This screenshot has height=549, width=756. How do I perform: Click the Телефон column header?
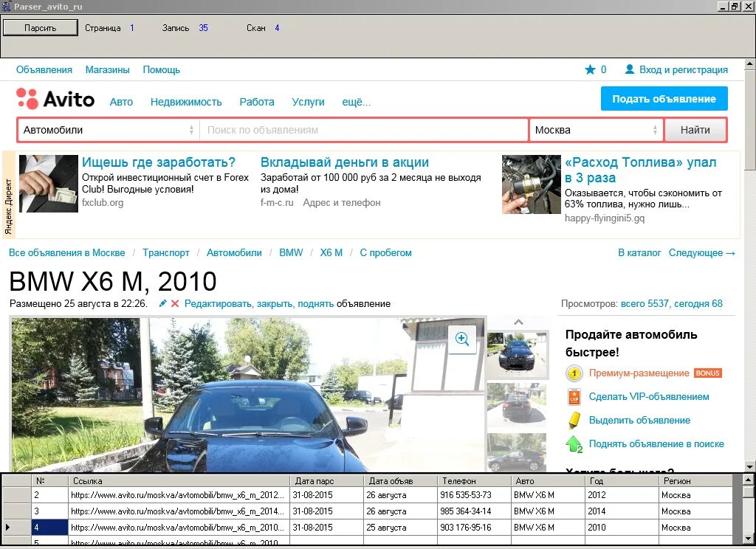pos(474,481)
